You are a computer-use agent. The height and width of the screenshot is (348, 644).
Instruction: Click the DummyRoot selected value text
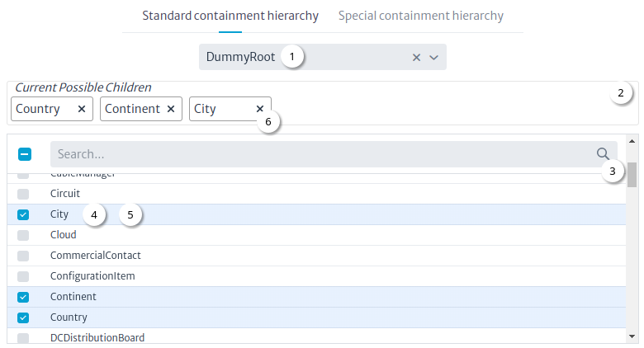tap(240, 57)
